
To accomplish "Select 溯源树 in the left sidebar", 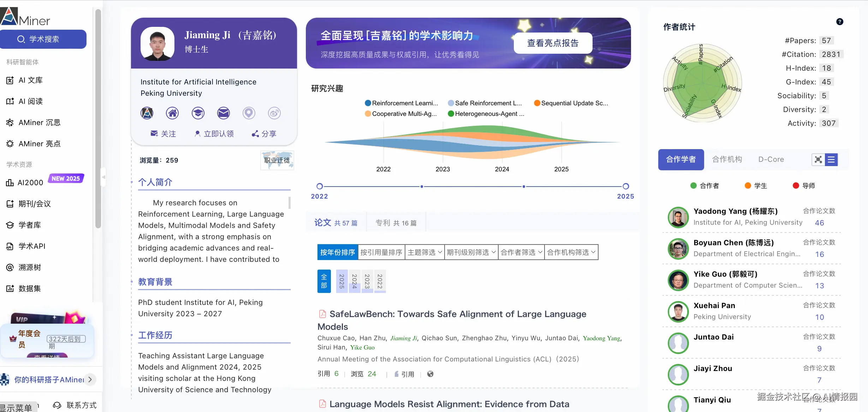I will (29, 267).
